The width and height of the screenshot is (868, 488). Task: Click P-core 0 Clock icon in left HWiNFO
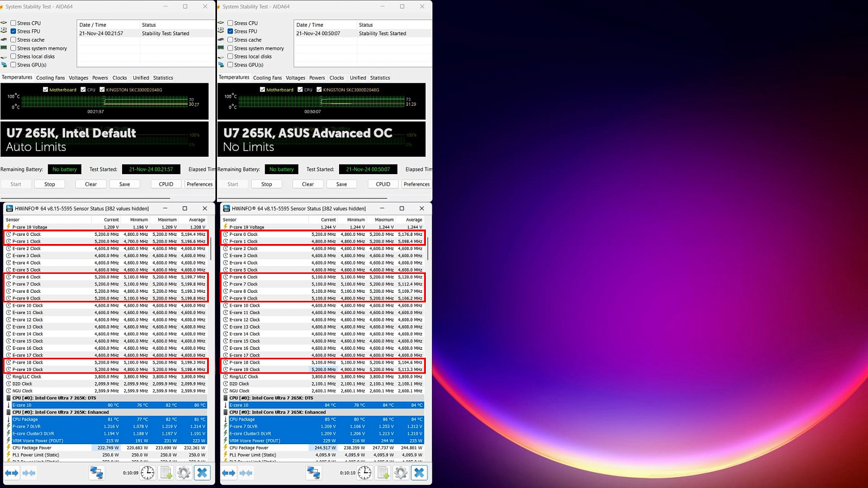(x=8, y=234)
